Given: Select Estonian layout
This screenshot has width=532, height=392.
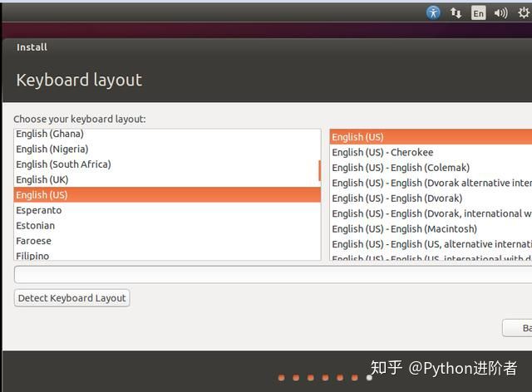Looking at the screenshot, I should [x=167, y=226].
